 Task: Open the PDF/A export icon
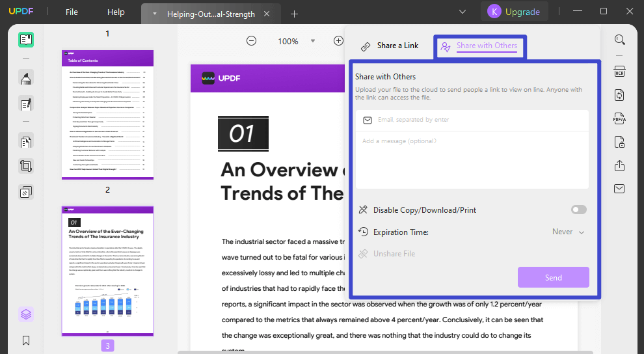(x=619, y=118)
